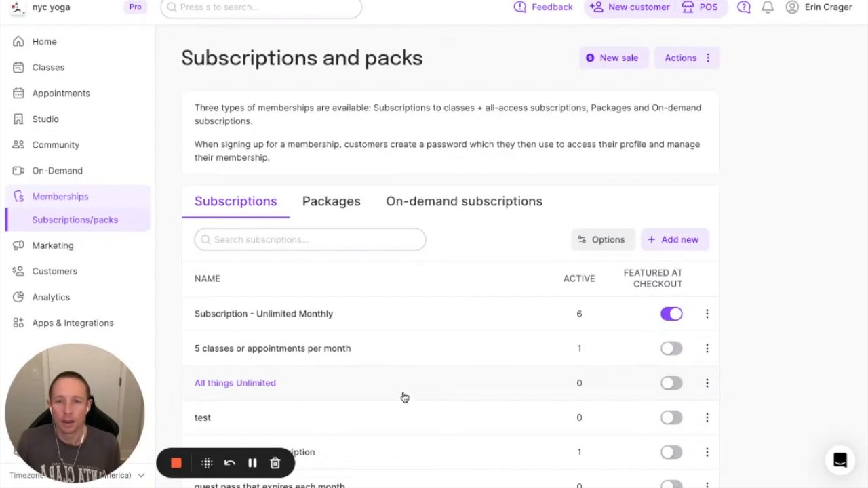Disable featured toggle for Subscription - Unlimited Monthly
The height and width of the screenshot is (488, 868).
[x=671, y=314]
